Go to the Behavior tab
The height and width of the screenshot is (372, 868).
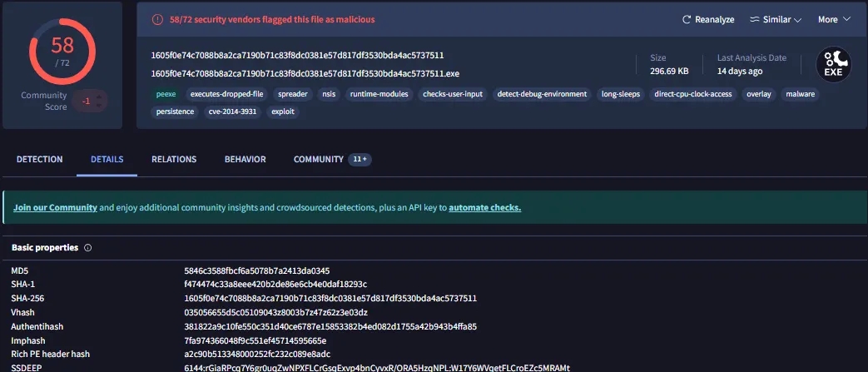point(245,159)
